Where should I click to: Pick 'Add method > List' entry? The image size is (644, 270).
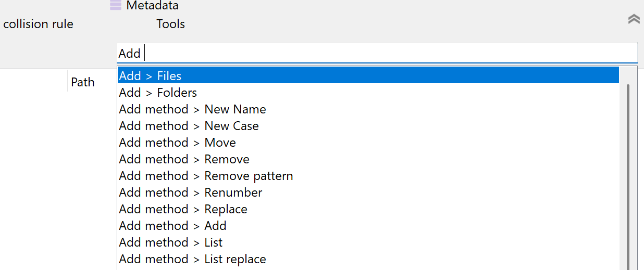point(170,242)
